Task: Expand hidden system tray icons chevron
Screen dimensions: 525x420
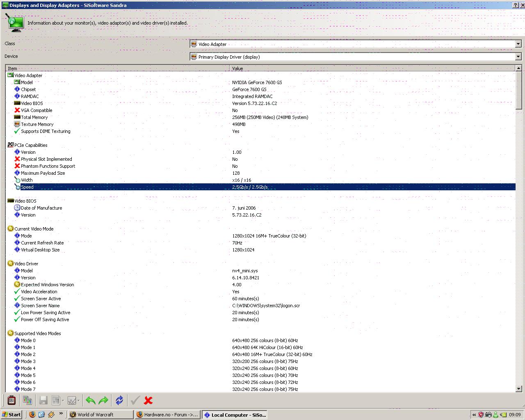Action: pos(474,415)
